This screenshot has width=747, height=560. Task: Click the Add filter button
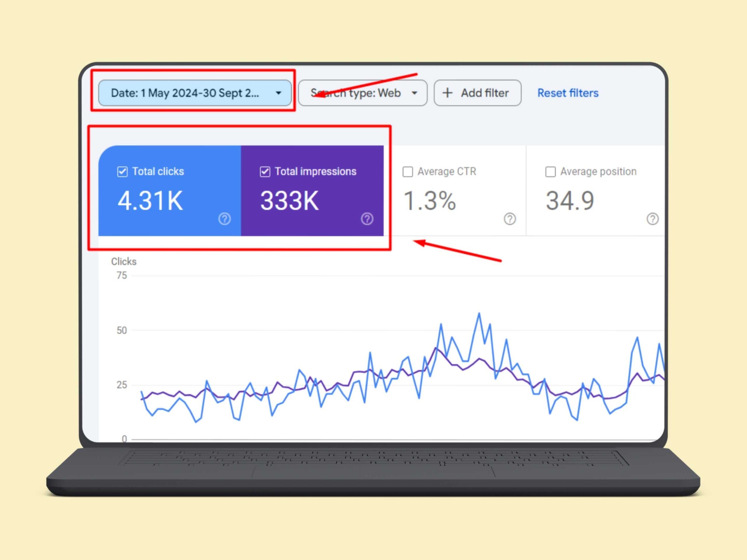coord(477,93)
